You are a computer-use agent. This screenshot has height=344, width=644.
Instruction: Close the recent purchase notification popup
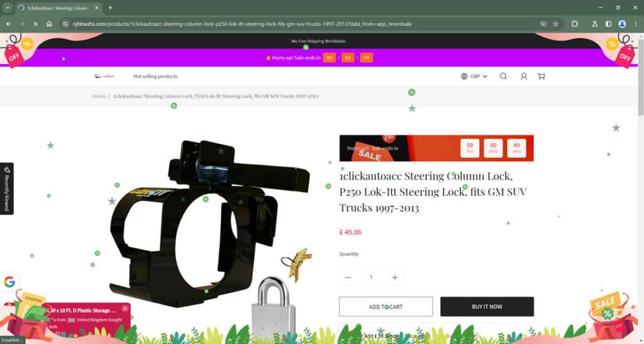click(125, 308)
